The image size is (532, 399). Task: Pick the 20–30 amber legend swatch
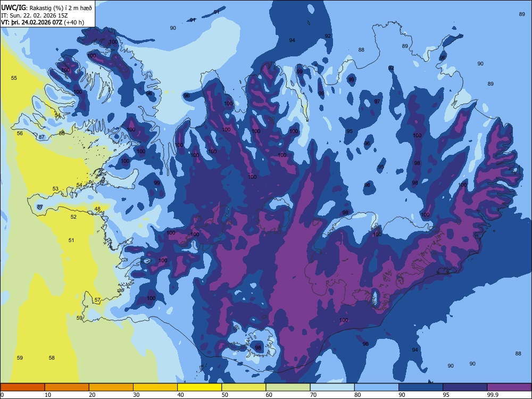[x=111, y=387]
